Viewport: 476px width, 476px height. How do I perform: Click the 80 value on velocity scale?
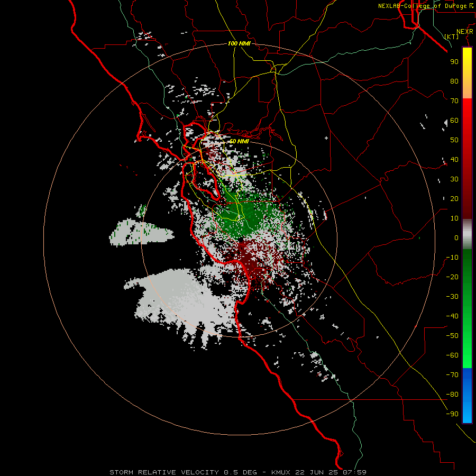coord(454,81)
